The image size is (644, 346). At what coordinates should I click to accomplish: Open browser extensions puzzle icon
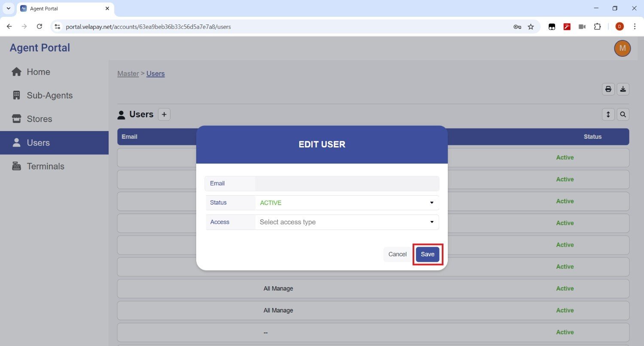[x=597, y=27]
